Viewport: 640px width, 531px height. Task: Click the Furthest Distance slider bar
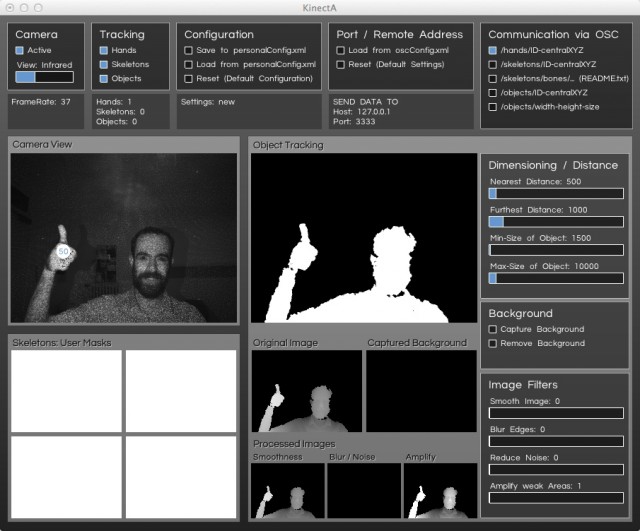coord(555,222)
